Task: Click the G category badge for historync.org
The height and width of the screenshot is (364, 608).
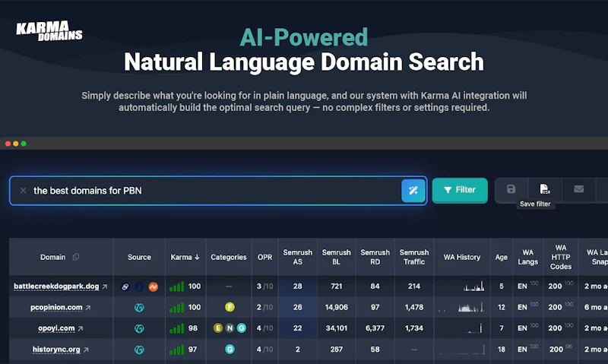Action: pyautogui.click(x=230, y=350)
